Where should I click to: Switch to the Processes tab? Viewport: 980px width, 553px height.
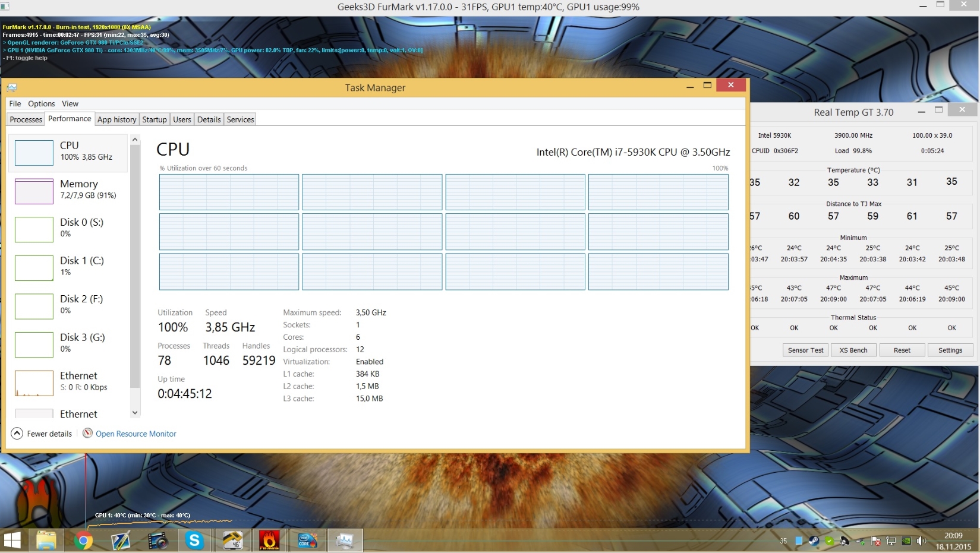coord(26,119)
